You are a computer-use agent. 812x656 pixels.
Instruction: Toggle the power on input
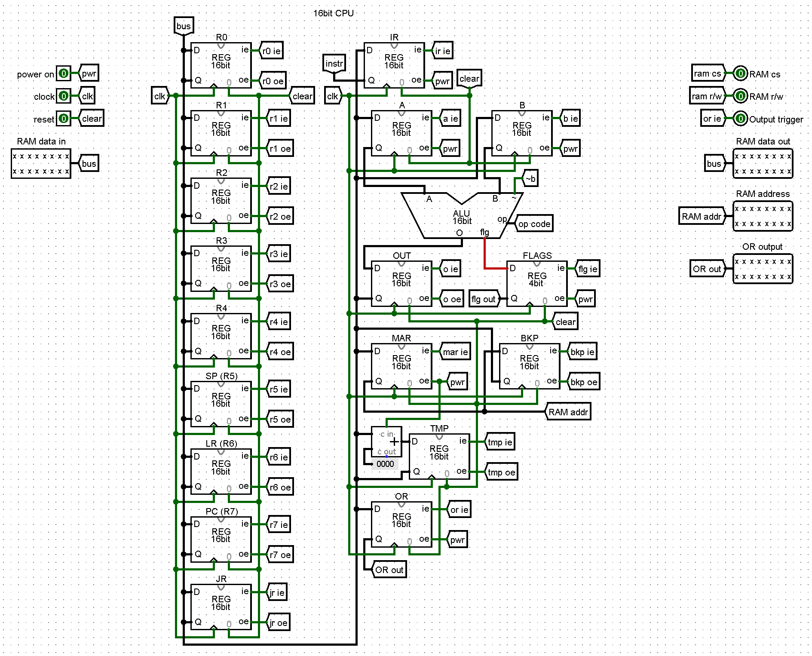63,74
